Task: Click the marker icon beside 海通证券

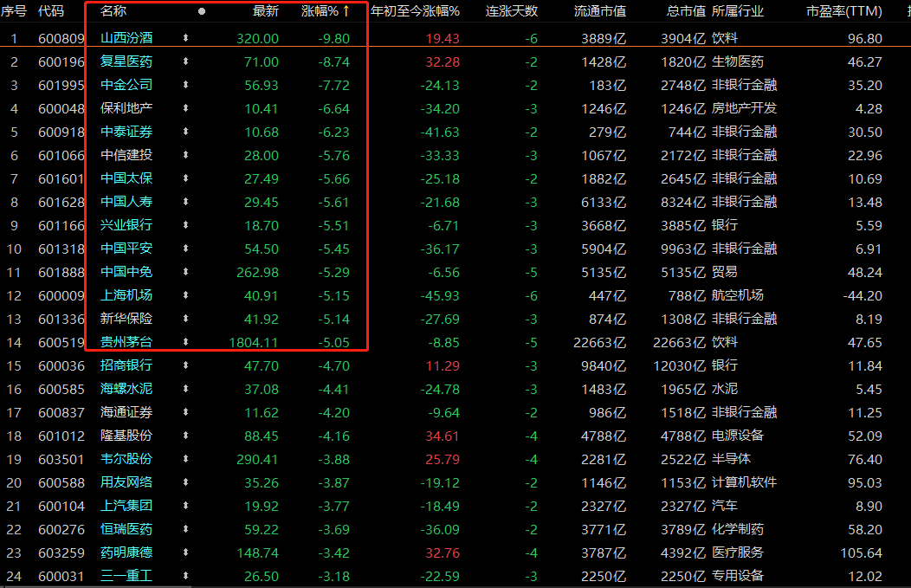Action: pos(186,412)
